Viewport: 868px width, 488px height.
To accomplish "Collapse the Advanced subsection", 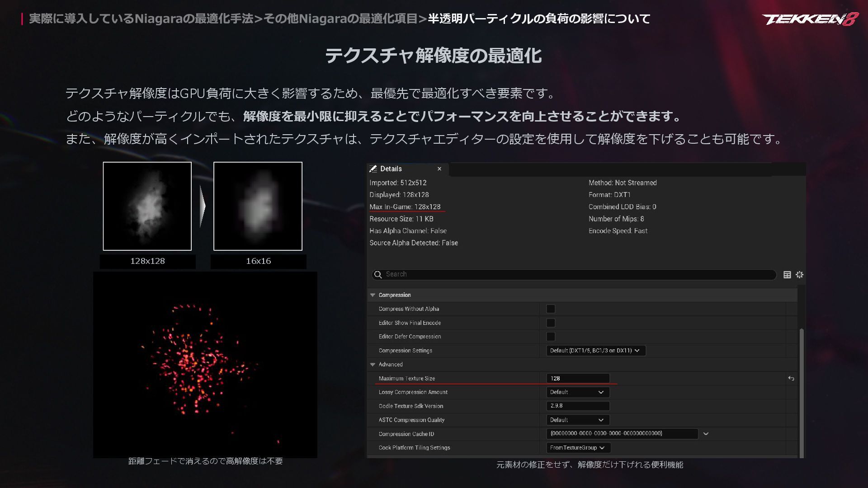I will (x=373, y=365).
